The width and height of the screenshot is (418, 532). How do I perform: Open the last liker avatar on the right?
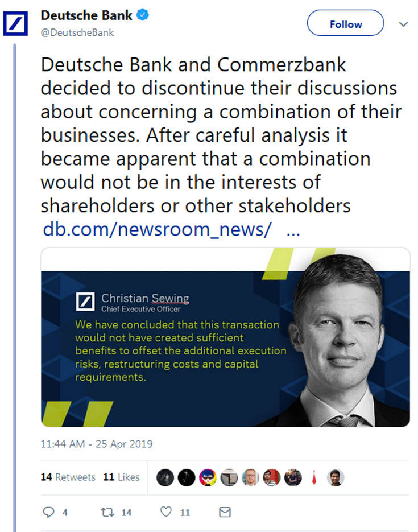coord(336,477)
